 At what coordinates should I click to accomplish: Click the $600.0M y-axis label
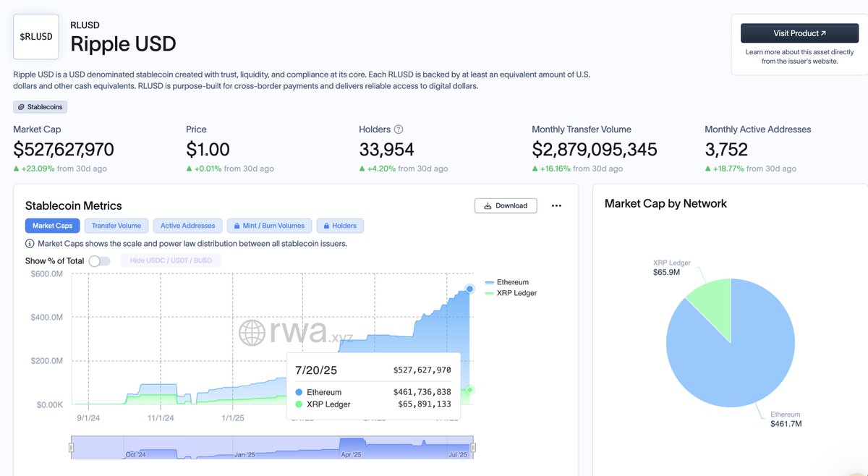coord(46,273)
